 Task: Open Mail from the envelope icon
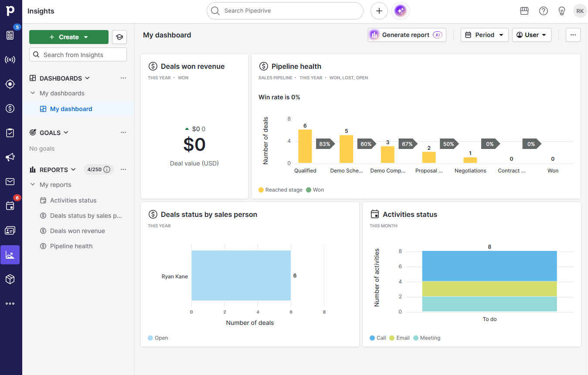pyautogui.click(x=10, y=182)
